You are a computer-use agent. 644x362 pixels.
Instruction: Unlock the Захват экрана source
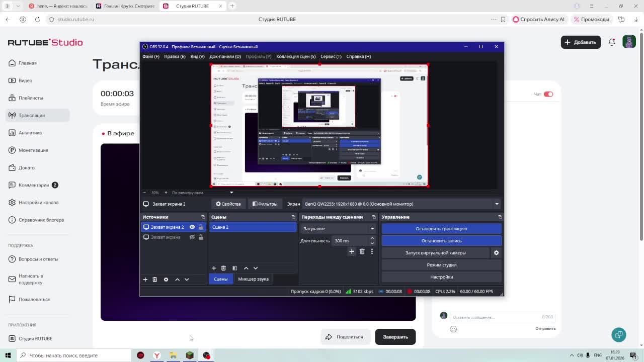coord(201,237)
